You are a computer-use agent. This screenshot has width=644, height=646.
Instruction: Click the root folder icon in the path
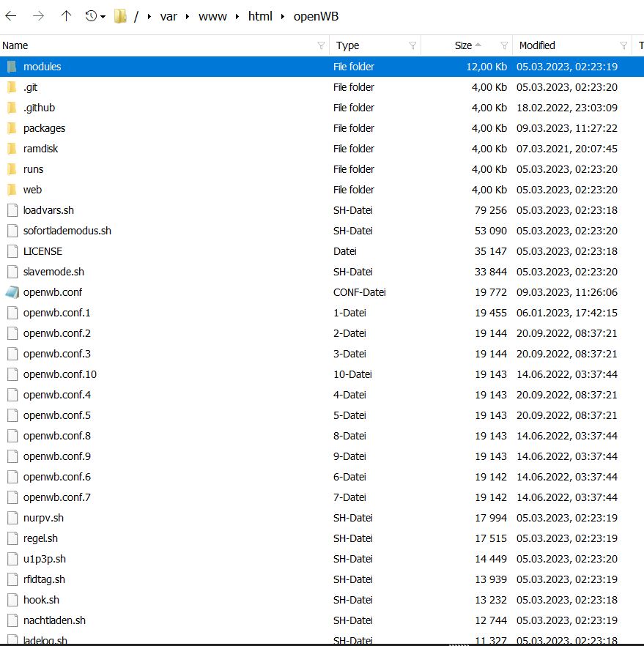(120, 15)
